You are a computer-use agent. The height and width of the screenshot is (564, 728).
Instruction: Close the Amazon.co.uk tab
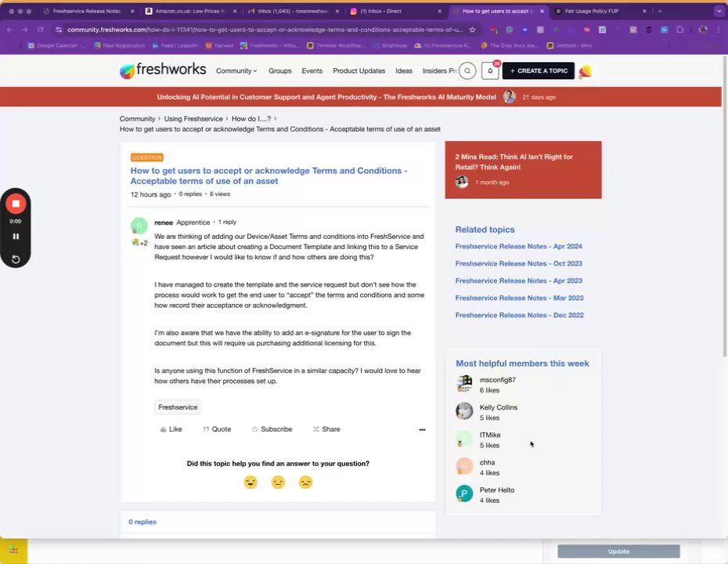[235, 11]
